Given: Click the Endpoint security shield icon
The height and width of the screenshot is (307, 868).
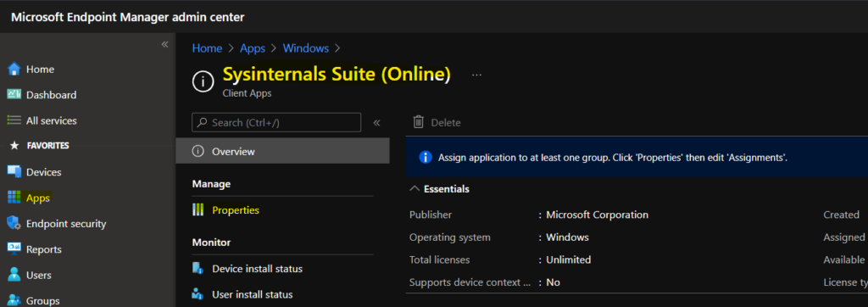Looking at the screenshot, I should tap(14, 223).
